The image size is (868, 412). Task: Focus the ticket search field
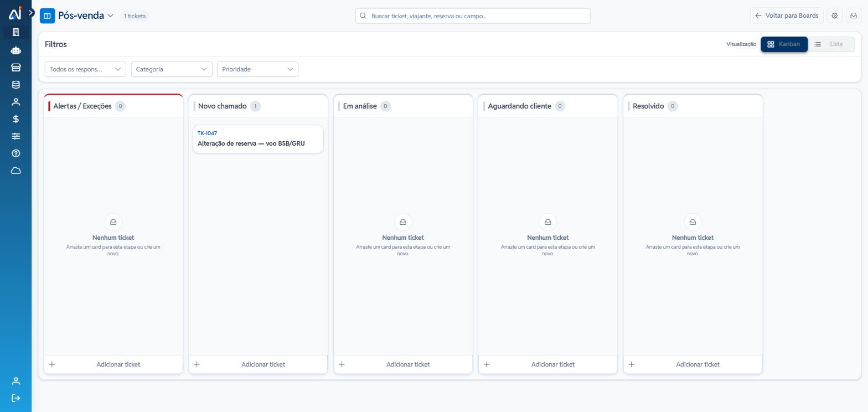coord(473,16)
